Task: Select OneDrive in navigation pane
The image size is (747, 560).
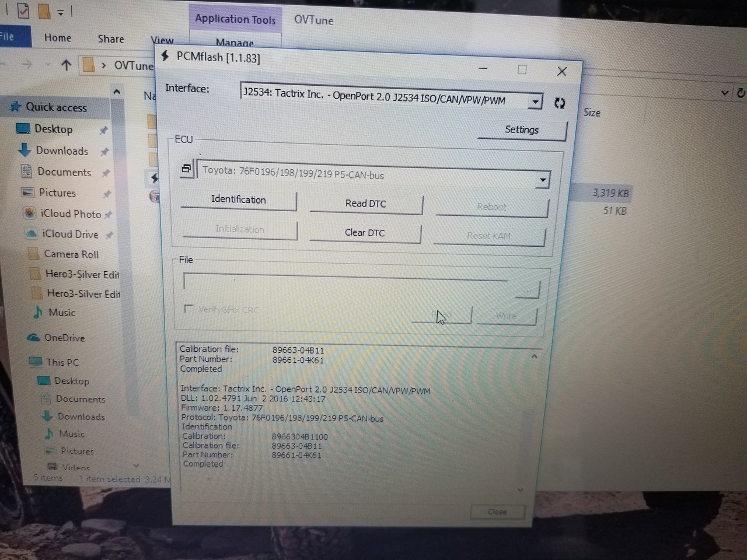Action: coord(64,338)
